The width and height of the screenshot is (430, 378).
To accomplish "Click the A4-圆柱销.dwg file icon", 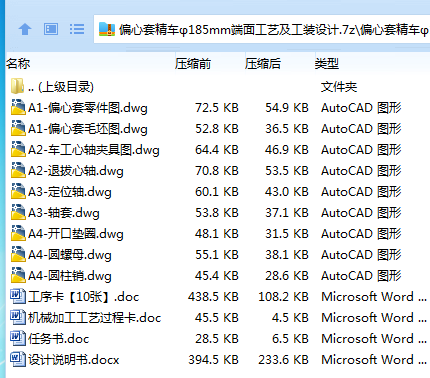I will [18, 275].
